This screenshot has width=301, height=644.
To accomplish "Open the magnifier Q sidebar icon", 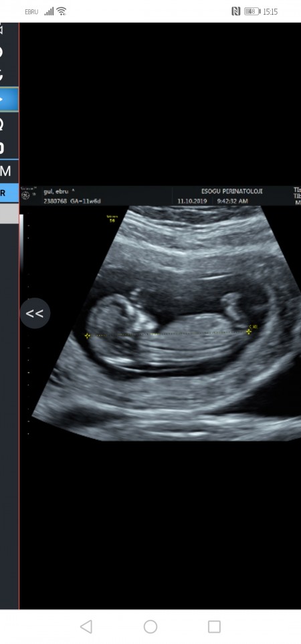I will click(2, 123).
